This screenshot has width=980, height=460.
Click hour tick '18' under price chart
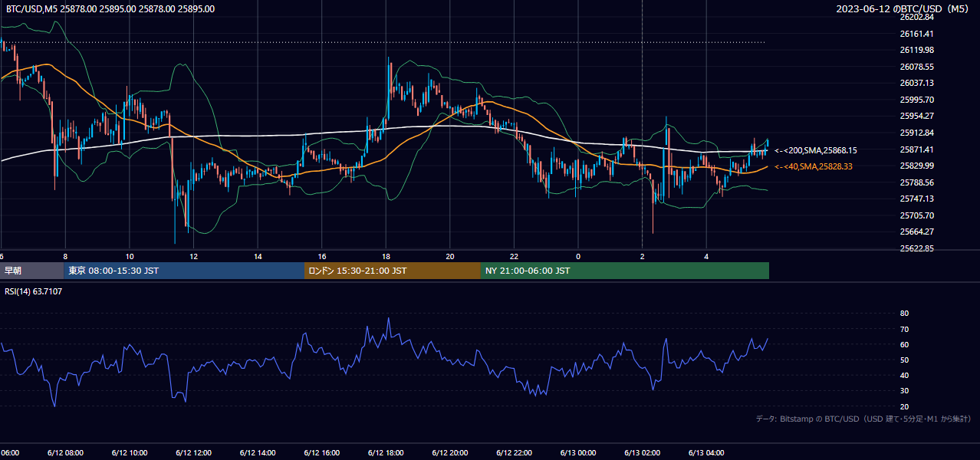[386, 256]
